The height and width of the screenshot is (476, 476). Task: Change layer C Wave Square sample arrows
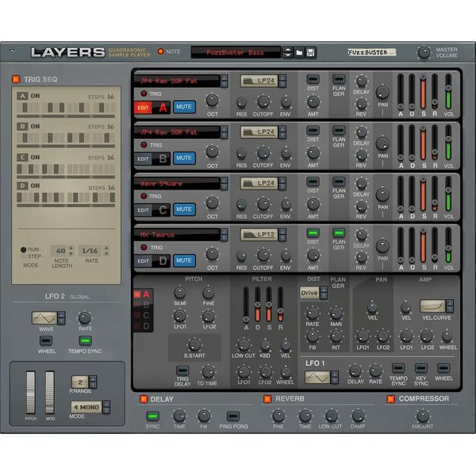click(224, 184)
